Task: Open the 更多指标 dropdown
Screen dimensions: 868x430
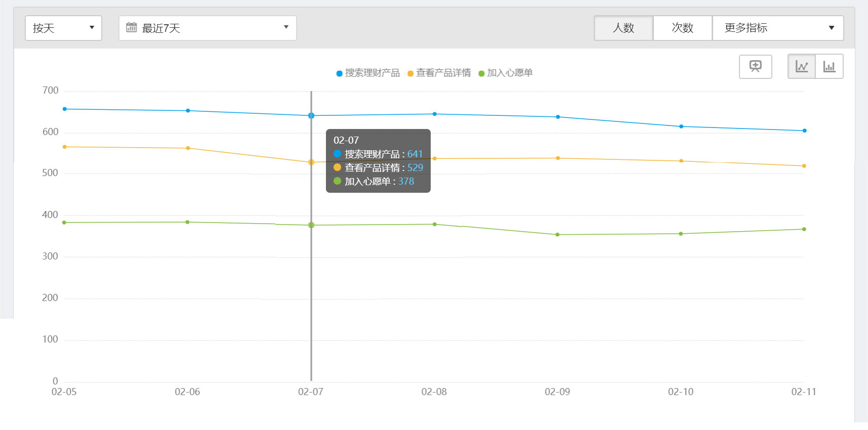Action: click(x=777, y=28)
